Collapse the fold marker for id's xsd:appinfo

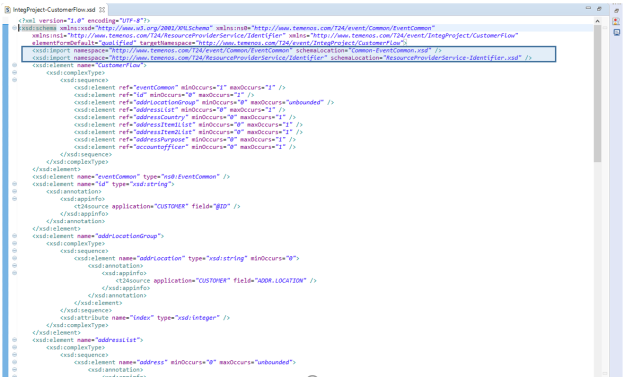(x=14, y=199)
